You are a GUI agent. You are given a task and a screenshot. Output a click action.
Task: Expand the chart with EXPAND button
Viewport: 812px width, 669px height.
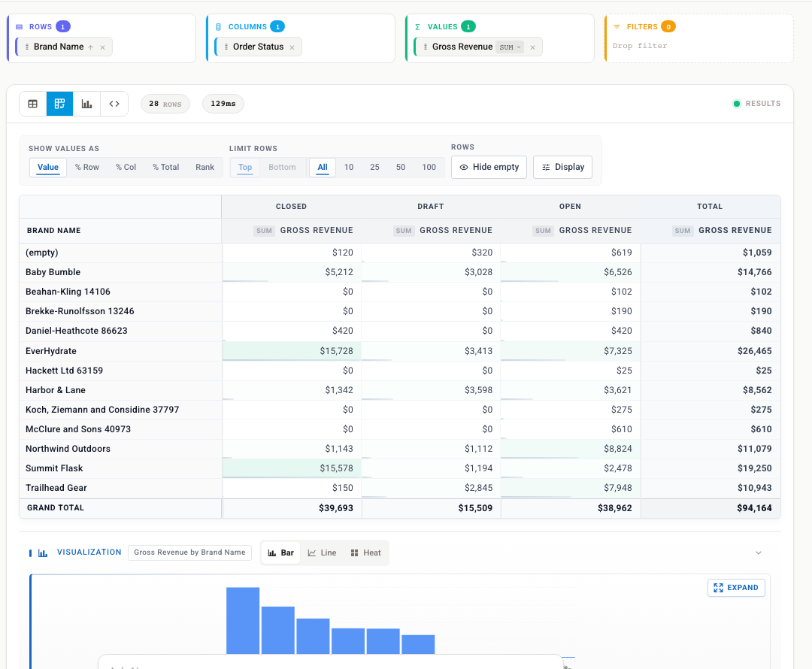coord(736,588)
